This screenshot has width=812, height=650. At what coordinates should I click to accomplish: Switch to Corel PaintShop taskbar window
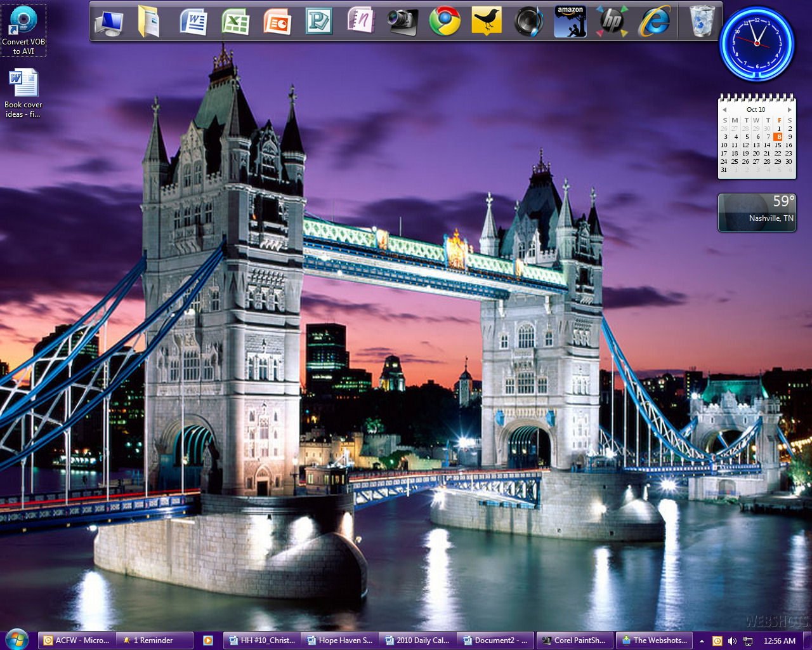pyautogui.click(x=575, y=640)
